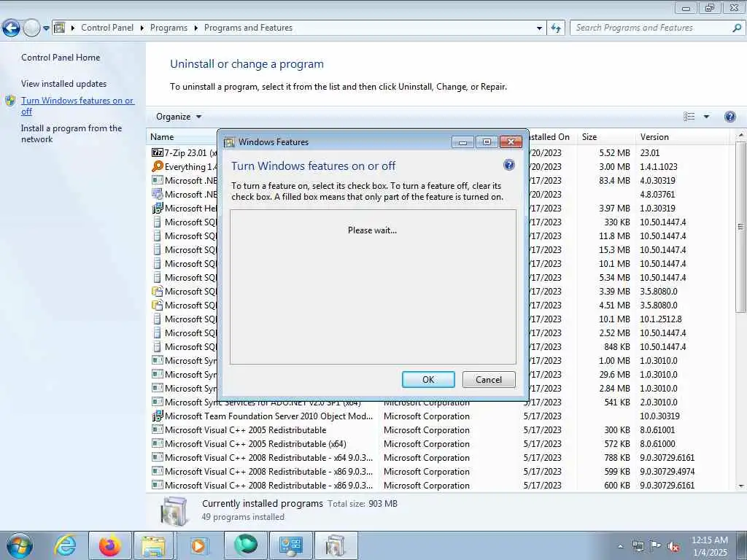This screenshot has width=747, height=560.
Task: Click the Programs and Features help icon
Action: point(729,117)
